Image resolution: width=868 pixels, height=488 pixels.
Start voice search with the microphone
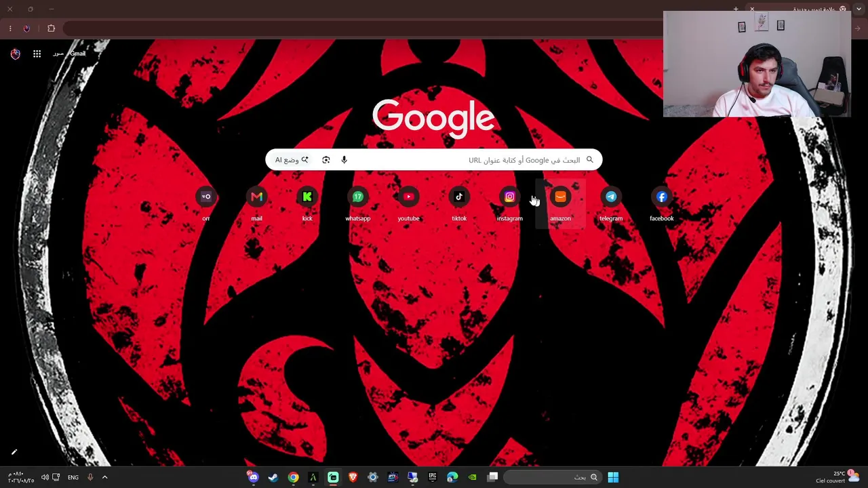(344, 160)
